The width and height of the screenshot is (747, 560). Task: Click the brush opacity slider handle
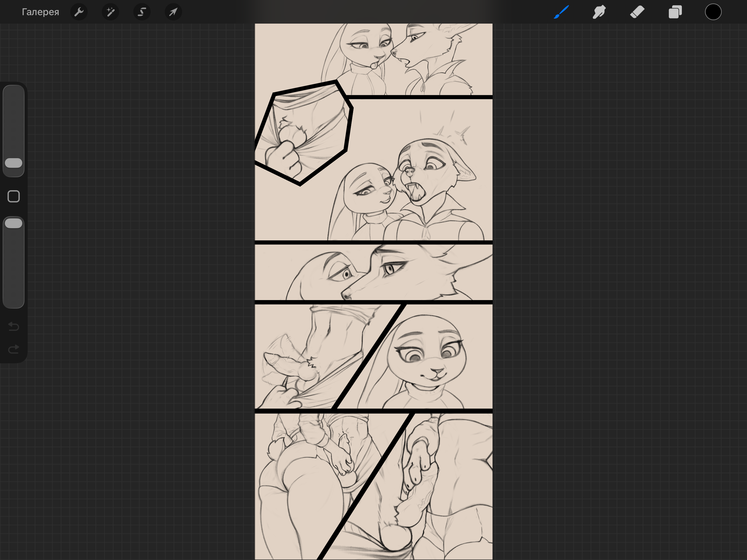[14, 223]
